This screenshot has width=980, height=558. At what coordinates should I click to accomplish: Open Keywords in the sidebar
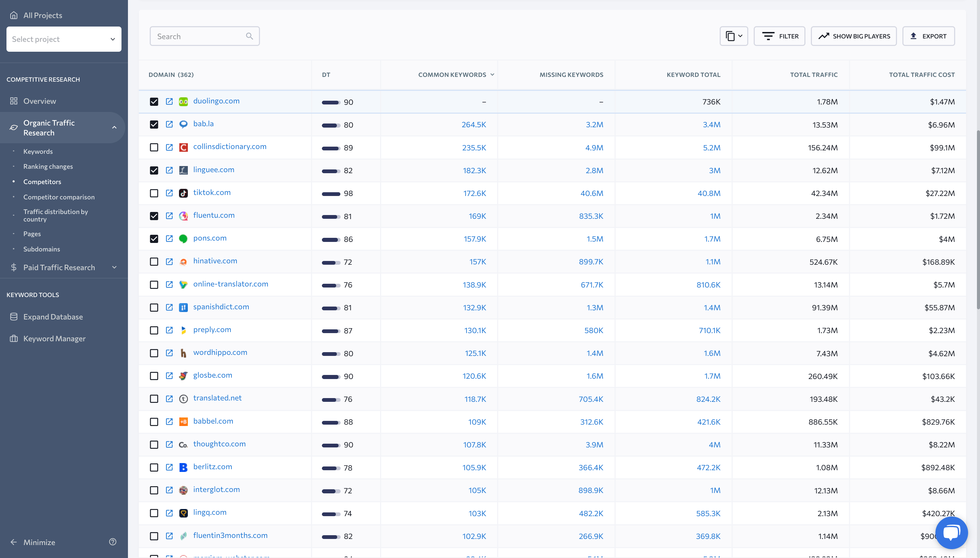38,151
